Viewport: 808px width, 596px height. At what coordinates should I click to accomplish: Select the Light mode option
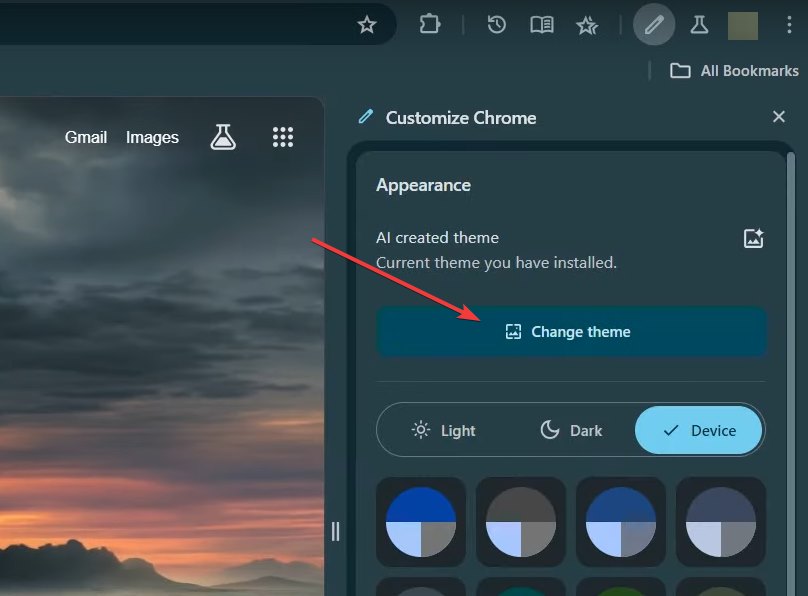(443, 430)
